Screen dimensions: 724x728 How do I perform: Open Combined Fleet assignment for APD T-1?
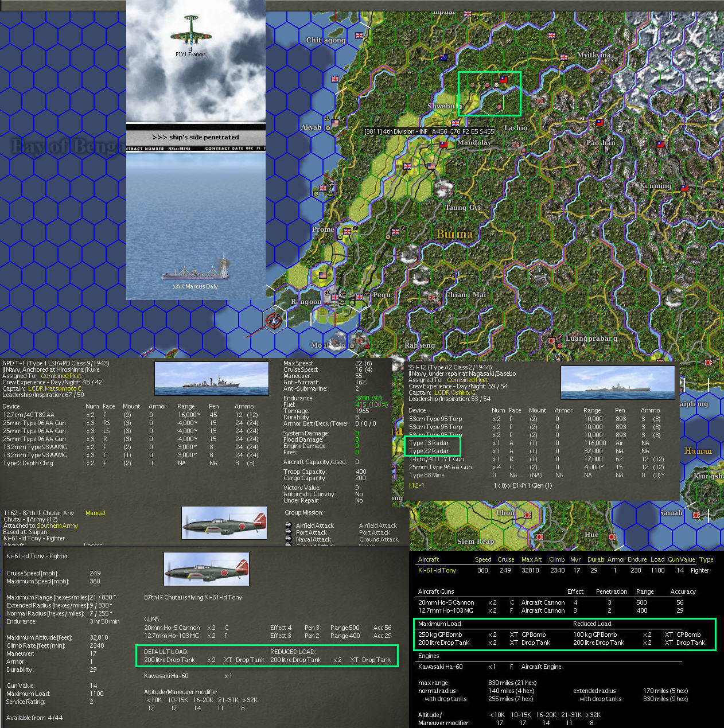[61, 376]
